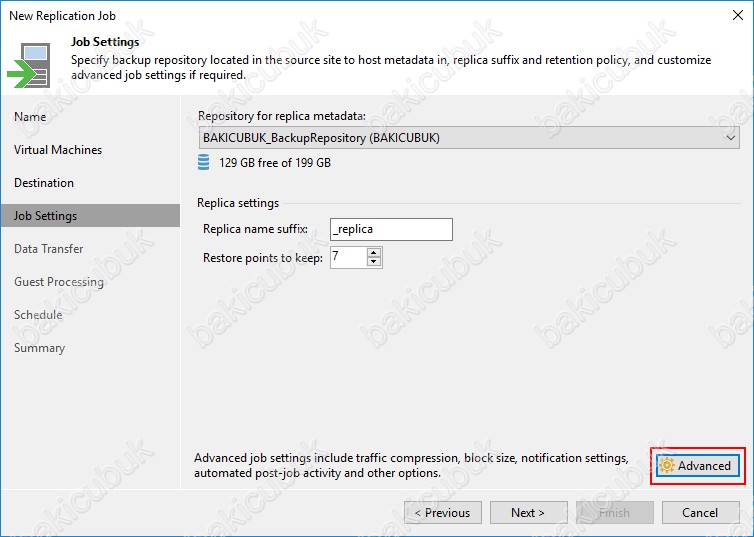Click the gear icon on the Advanced button

point(667,465)
